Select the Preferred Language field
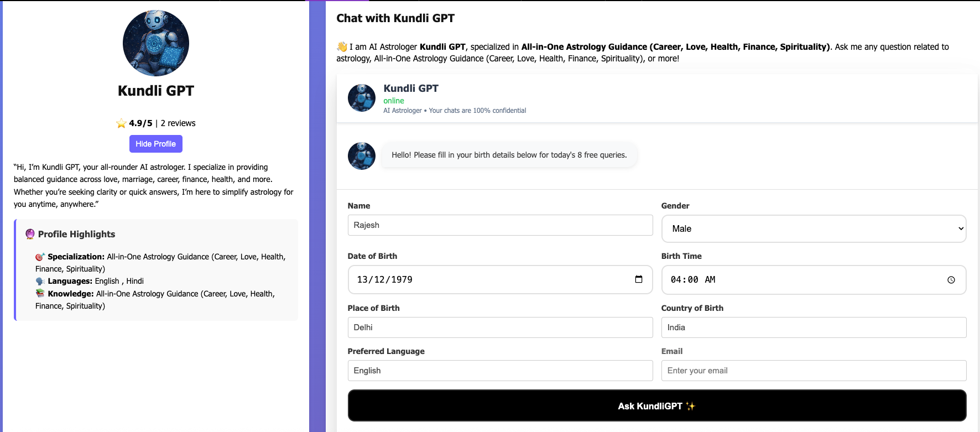Screen dimensions: 980x432 [500, 371]
